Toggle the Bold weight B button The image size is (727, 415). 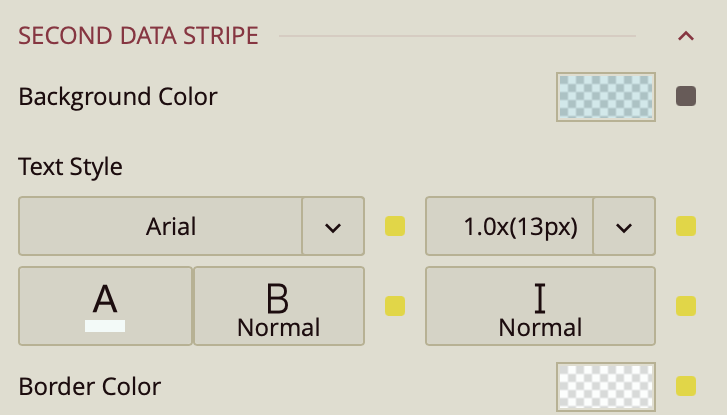coord(278,305)
